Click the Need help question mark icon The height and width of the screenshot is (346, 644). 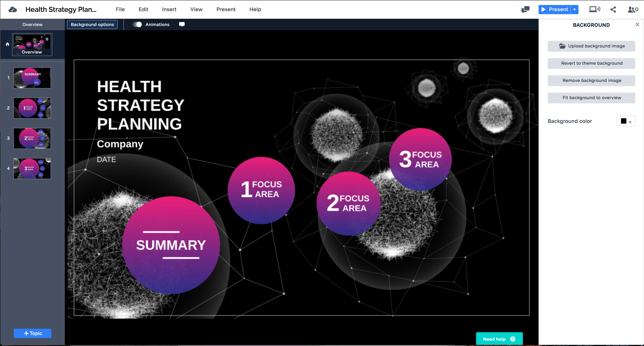pos(513,339)
